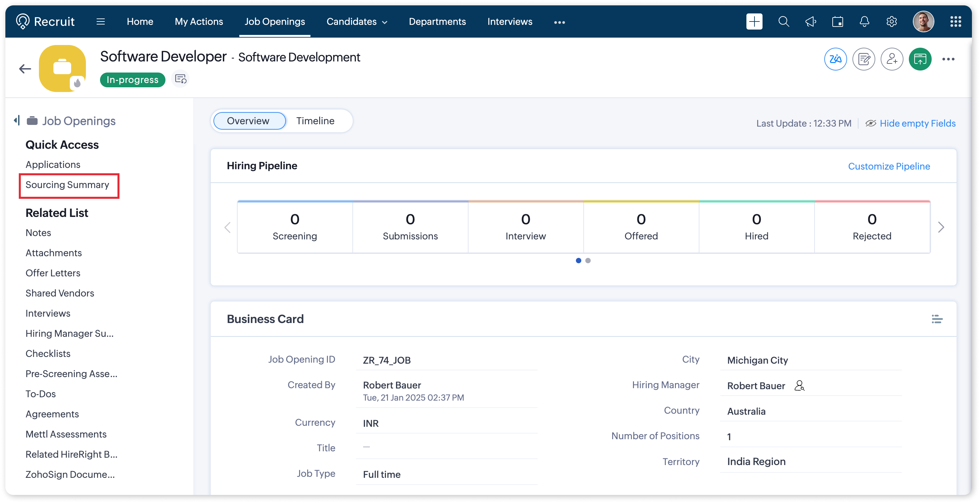The height and width of the screenshot is (503, 980).
Task: Click the green publish job icon
Action: pos(920,59)
